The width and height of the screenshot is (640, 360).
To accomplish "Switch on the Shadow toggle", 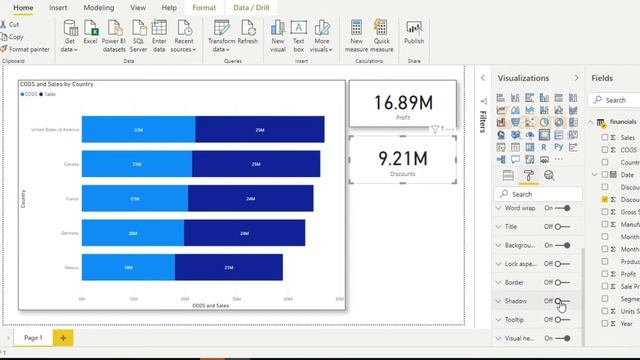I will click(x=562, y=301).
